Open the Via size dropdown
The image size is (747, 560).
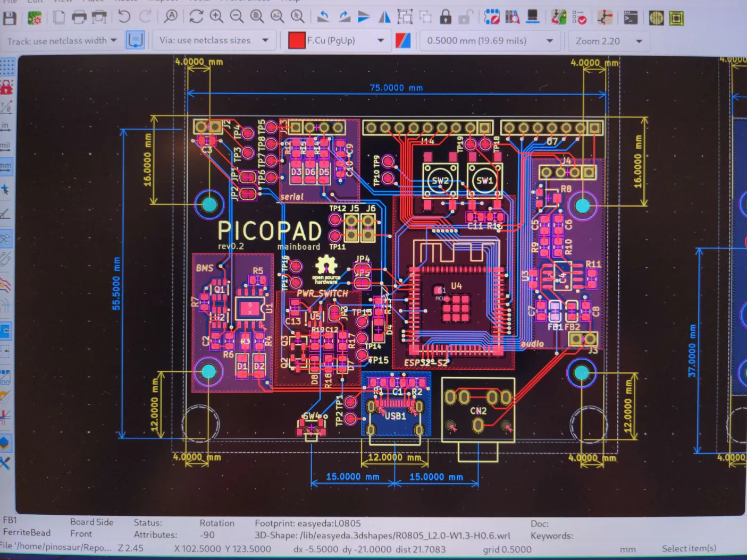(214, 40)
